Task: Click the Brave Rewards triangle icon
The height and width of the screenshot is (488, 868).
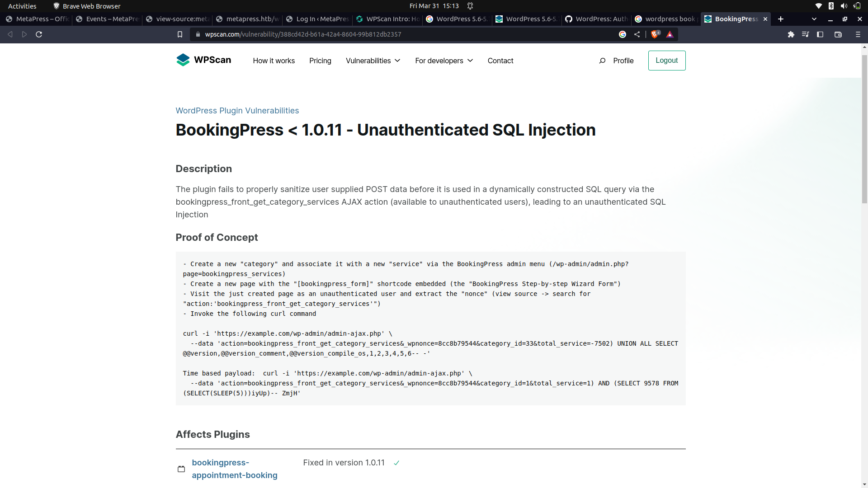Action: pos(670,34)
